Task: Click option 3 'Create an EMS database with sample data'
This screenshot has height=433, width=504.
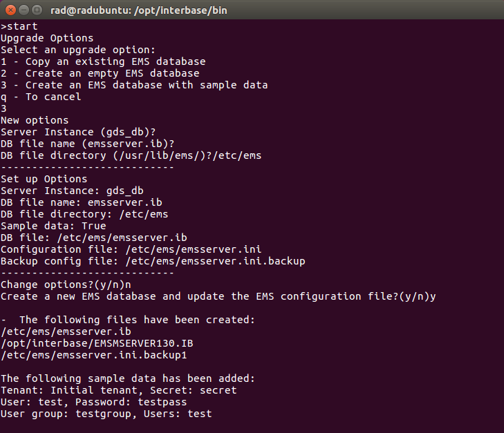Action: [134, 85]
